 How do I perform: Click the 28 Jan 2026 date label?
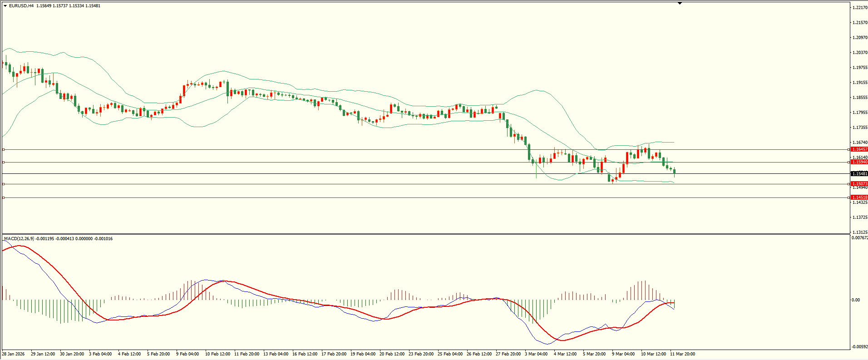pyautogui.click(x=14, y=354)
